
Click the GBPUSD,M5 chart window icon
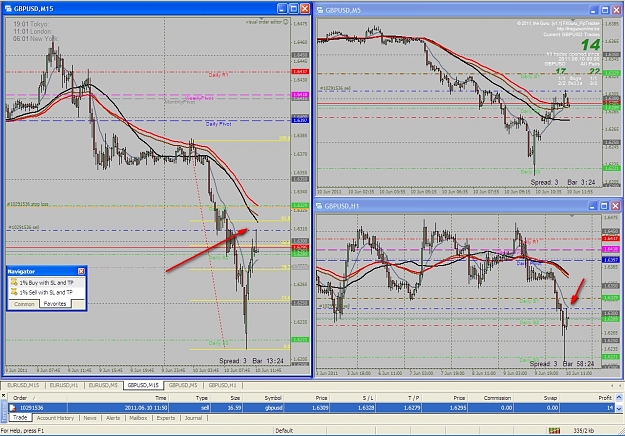coord(320,10)
